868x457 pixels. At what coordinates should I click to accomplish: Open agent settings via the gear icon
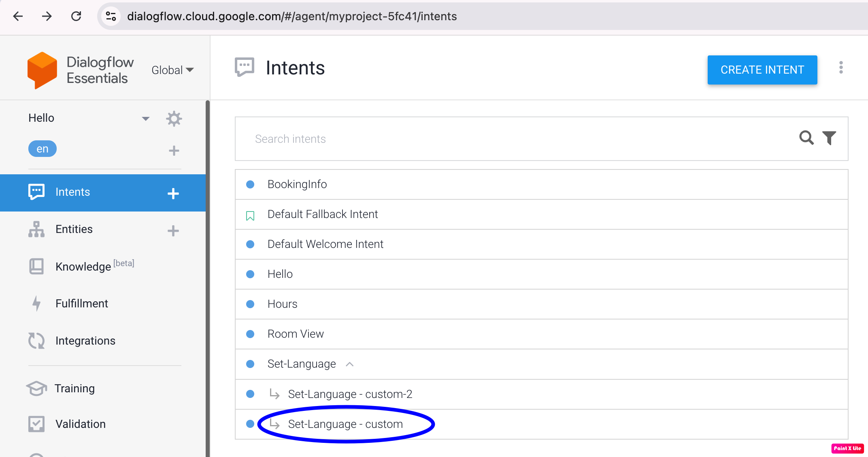174,118
